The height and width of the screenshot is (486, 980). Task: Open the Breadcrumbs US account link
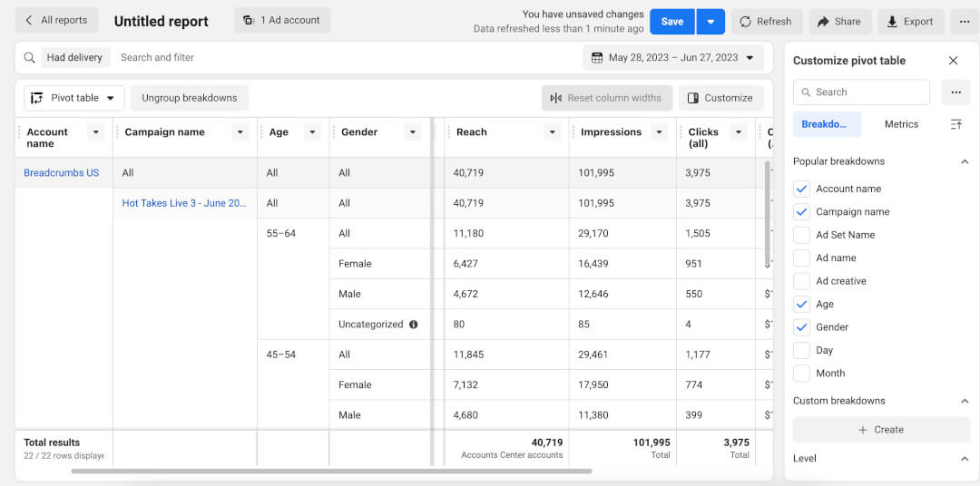(x=61, y=173)
